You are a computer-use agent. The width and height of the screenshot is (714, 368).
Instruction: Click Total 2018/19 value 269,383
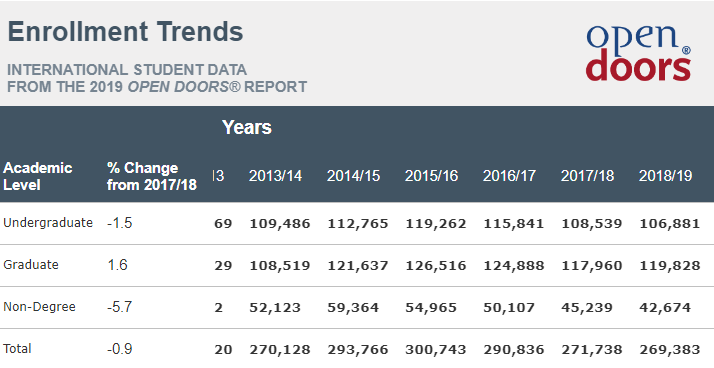[x=669, y=350]
